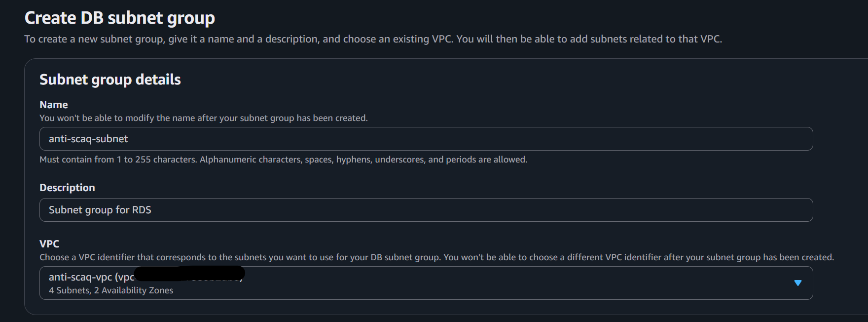Open the anti-scaq-vpc VPC selector
This screenshot has width=868, height=322.
click(x=426, y=283)
